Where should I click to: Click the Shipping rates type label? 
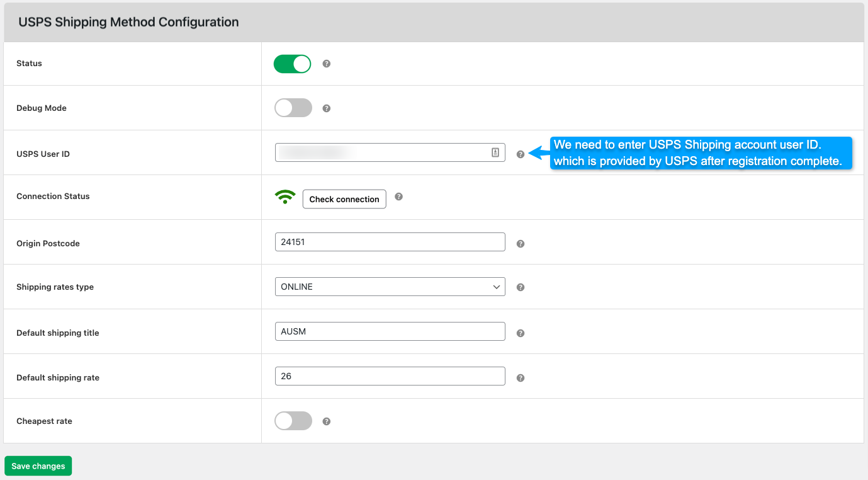point(55,287)
